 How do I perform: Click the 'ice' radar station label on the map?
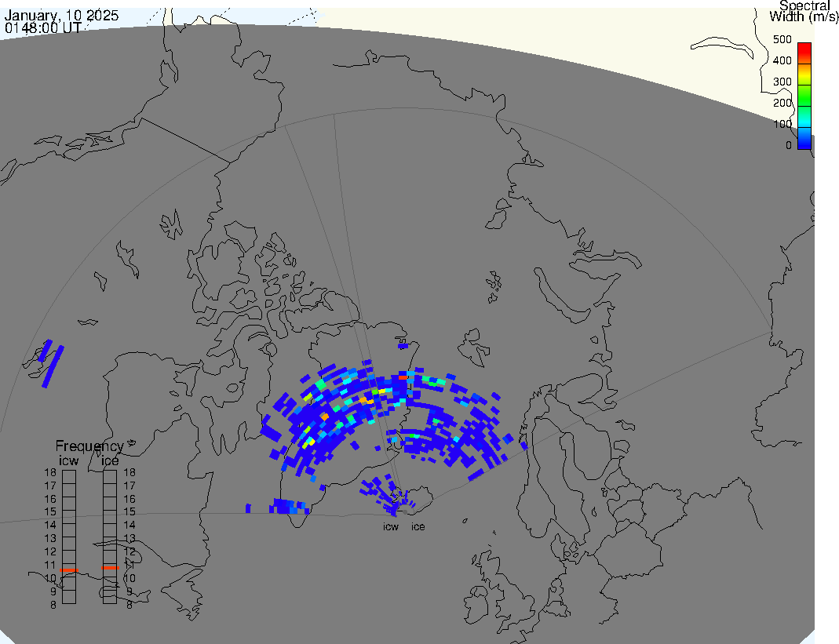point(418,527)
